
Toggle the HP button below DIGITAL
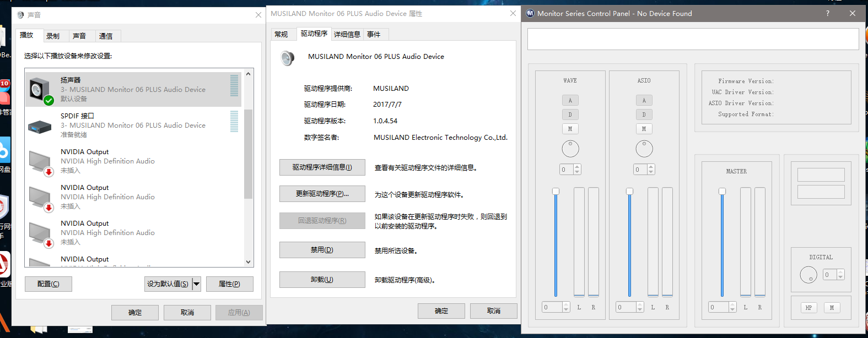click(x=808, y=308)
